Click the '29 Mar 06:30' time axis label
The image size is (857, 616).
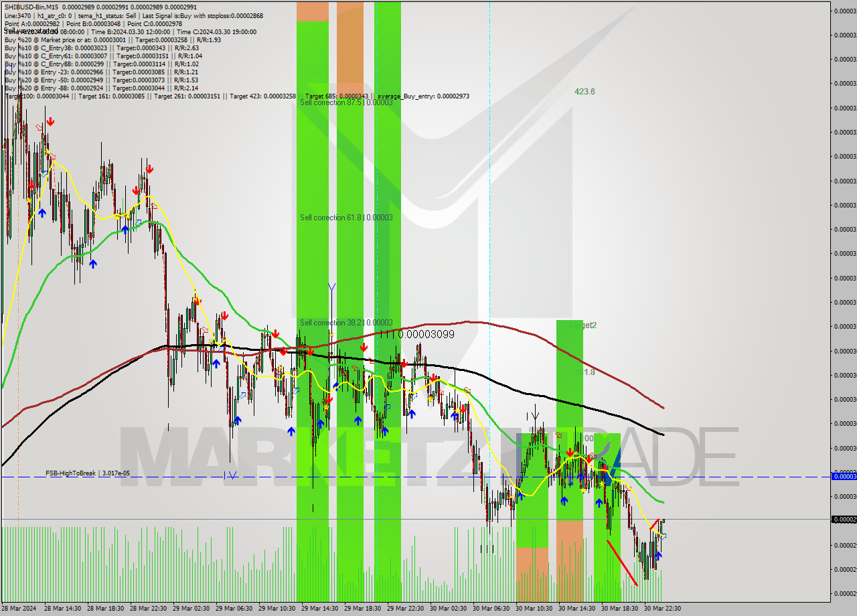[234, 608]
